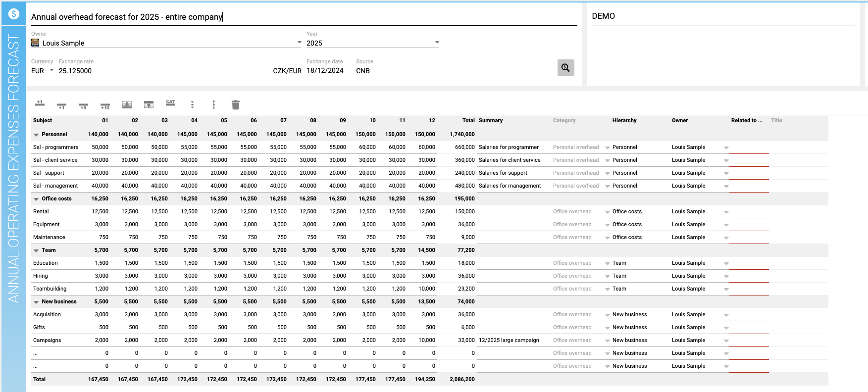868x392 pixels.
Task: Edit the forecast title field
Action: coord(304,17)
